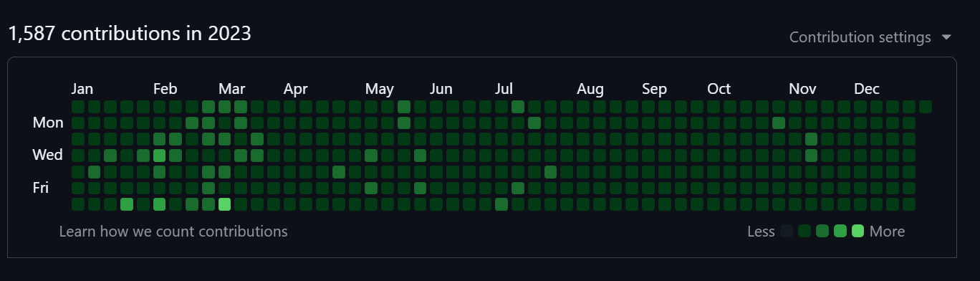The image size is (980, 281).
Task: Click the Aug month label
Action: pyautogui.click(x=590, y=89)
